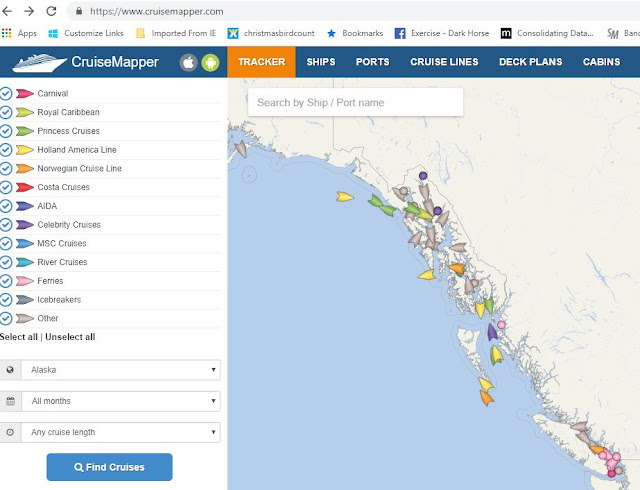Click the browser forward arrow
Viewport: 640px width, 490px height.
pyautogui.click(x=29, y=11)
